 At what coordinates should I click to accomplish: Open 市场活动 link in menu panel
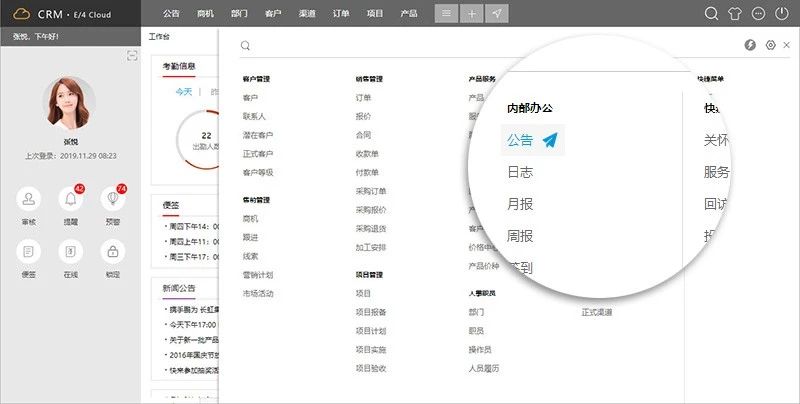coord(257,293)
